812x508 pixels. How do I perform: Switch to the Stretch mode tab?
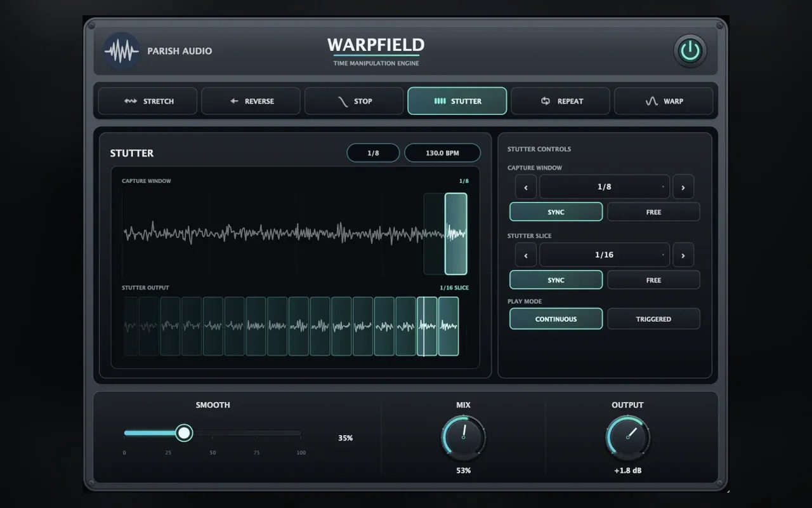148,101
